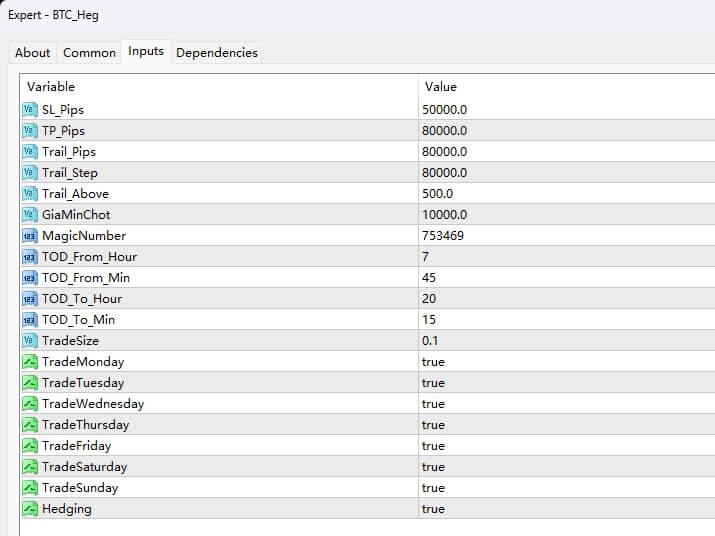Click the GiaMinChot variable icon
This screenshot has height=536, width=715.
(x=30, y=215)
